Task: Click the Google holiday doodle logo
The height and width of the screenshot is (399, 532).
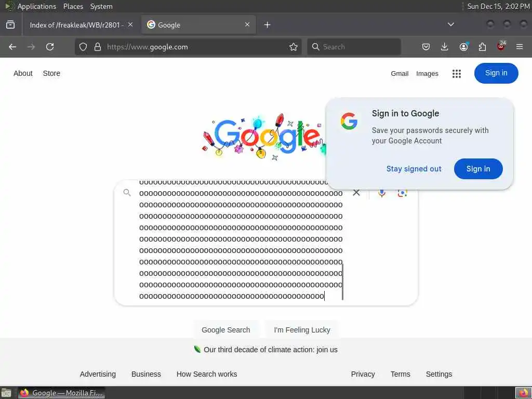Action: [x=263, y=137]
